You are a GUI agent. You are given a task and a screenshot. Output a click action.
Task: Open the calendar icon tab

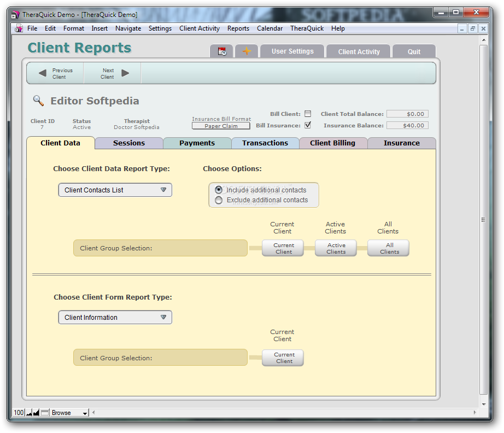point(222,51)
